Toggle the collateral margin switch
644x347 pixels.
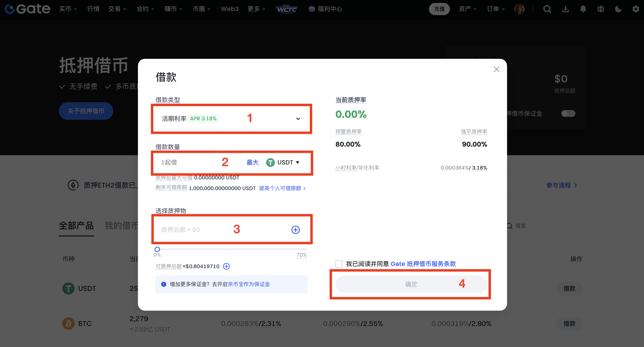click(x=568, y=114)
